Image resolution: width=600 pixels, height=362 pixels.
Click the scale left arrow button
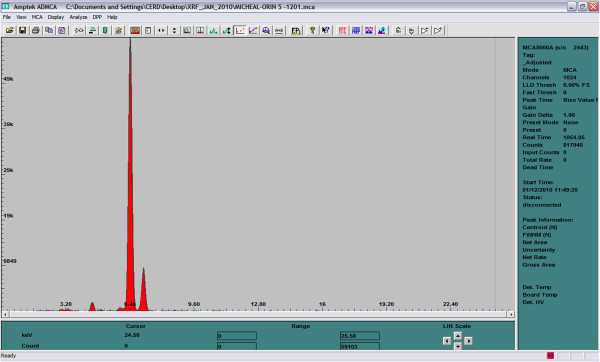point(447,341)
